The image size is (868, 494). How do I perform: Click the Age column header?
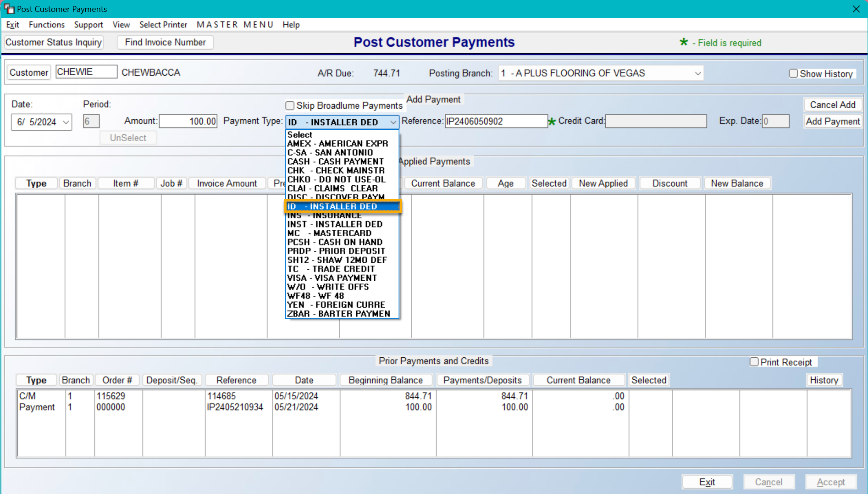point(505,183)
